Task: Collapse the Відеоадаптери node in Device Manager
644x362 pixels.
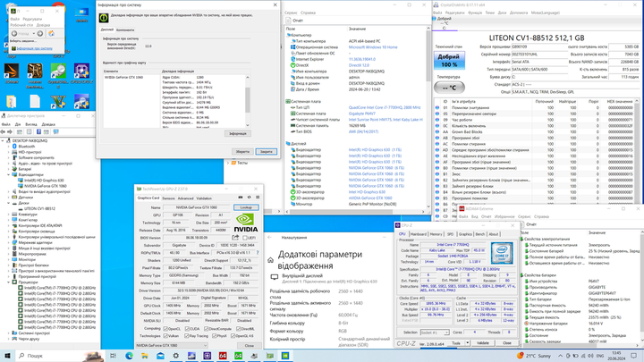Action: pos(9,174)
